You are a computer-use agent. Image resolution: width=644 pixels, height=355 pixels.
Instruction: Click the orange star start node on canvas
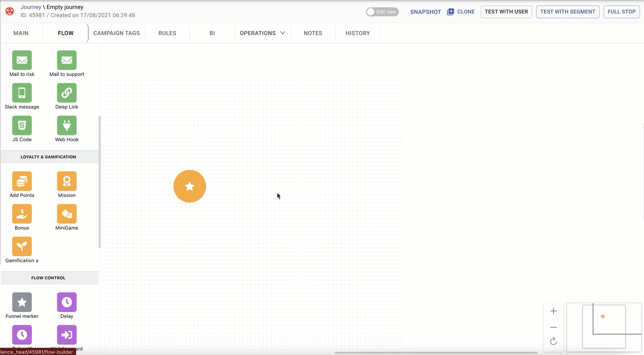pyautogui.click(x=190, y=186)
